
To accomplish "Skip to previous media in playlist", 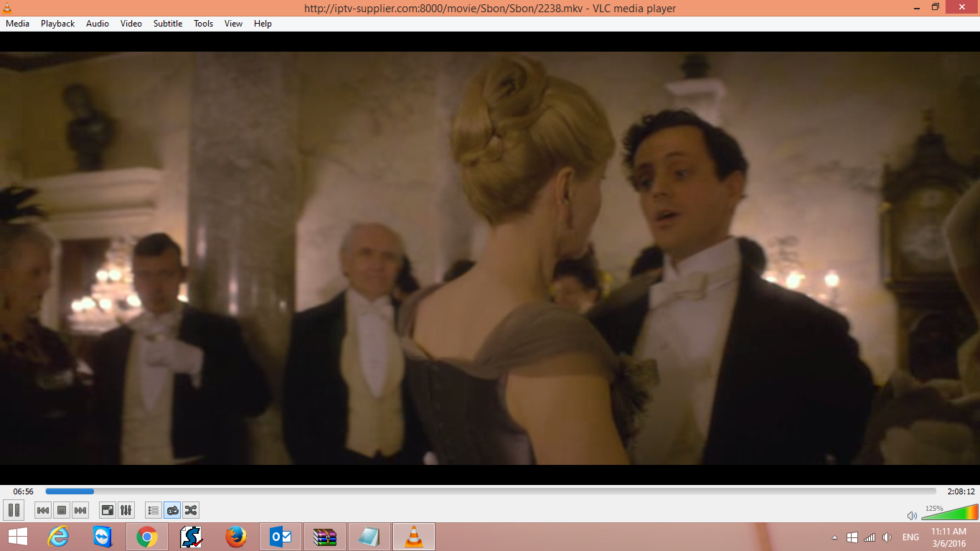I will click(43, 510).
